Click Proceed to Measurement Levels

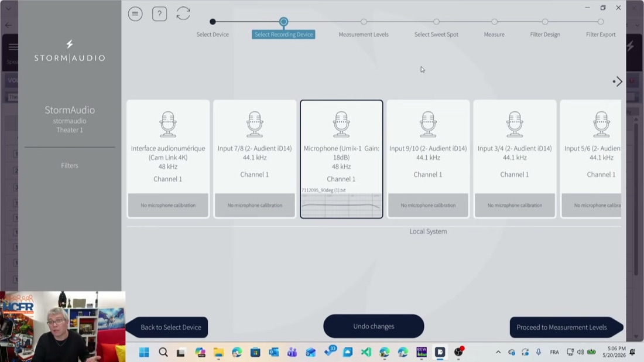[x=566, y=327]
